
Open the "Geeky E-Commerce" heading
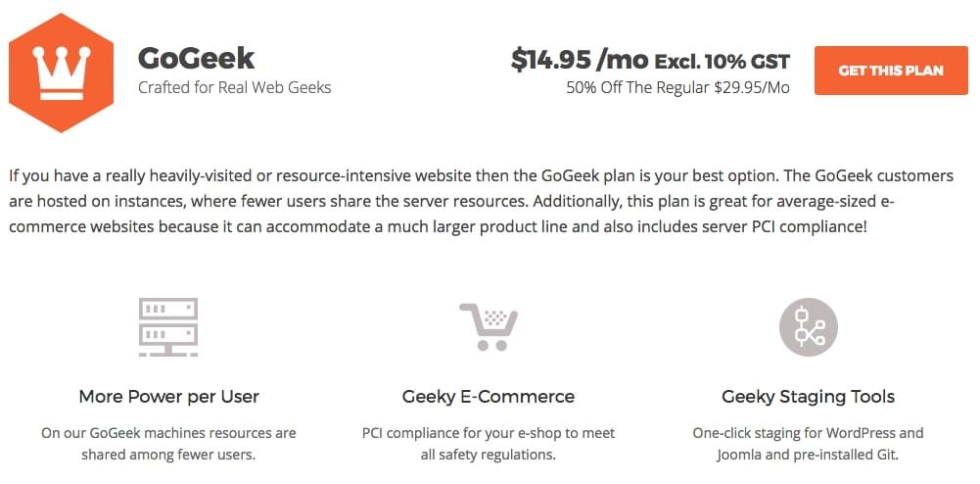[488, 397]
